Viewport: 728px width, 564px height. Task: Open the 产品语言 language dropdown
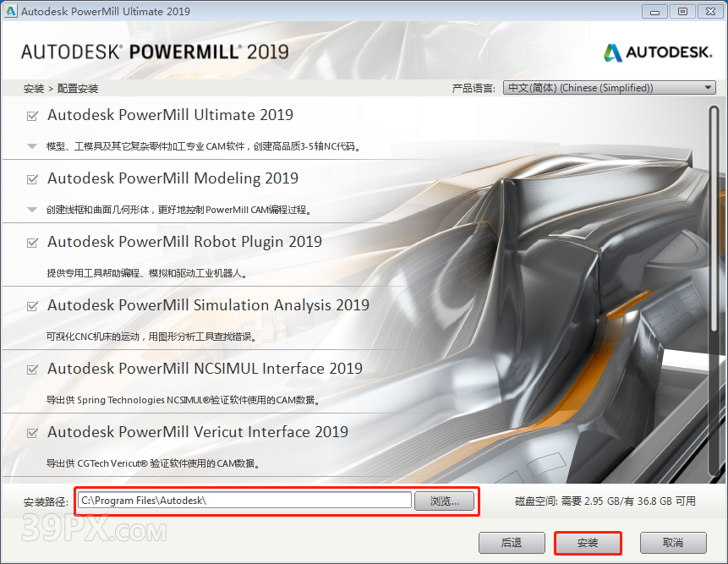coord(609,88)
